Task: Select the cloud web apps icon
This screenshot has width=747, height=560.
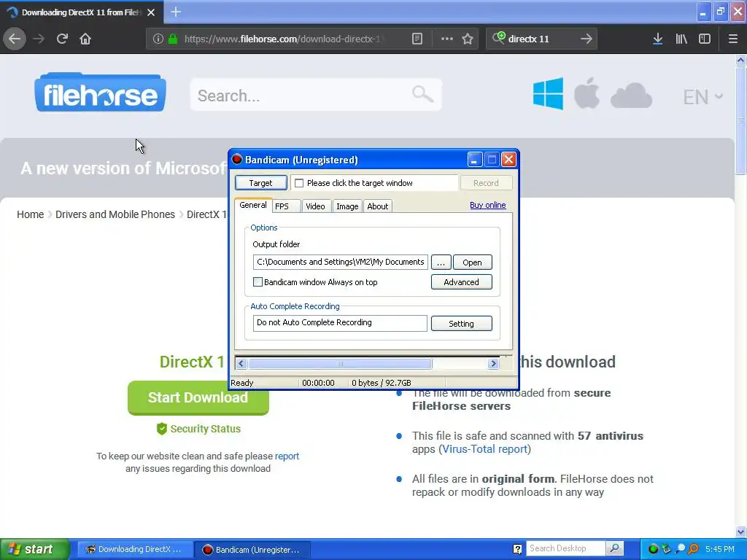Action: (x=631, y=95)
